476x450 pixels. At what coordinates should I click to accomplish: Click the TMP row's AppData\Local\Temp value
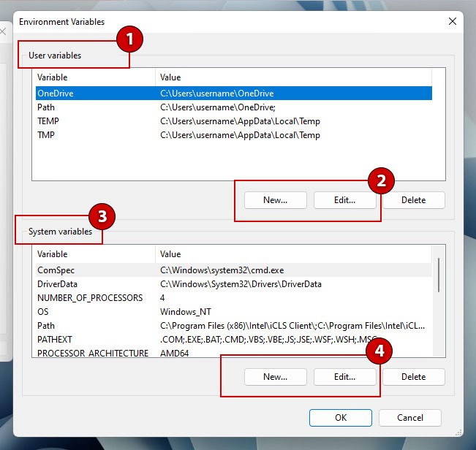pos(240,135)
